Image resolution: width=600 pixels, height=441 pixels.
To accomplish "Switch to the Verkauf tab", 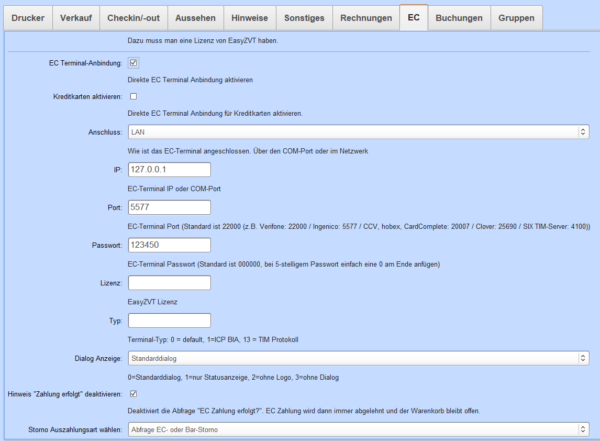I will click(x=78, y=18).
